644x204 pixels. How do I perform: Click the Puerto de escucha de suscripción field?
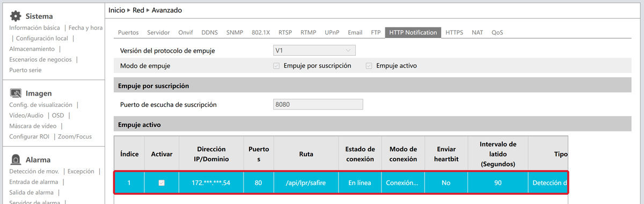tap(318, 104)
